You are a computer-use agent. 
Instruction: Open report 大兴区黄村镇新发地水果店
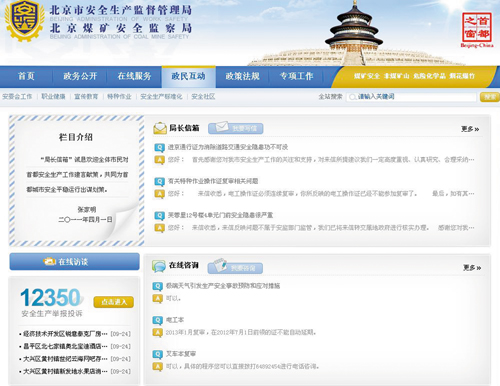[x=65, y=371]
